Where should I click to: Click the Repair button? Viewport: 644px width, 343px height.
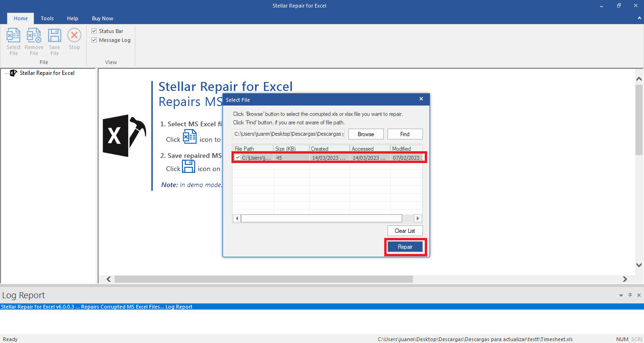pos(405,247)
